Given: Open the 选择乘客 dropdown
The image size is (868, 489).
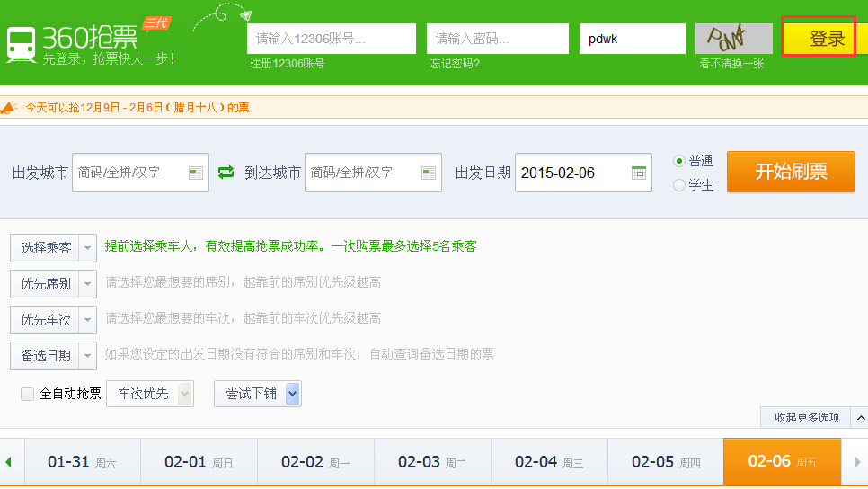Looking at the screenshot, I should point(53,248).
